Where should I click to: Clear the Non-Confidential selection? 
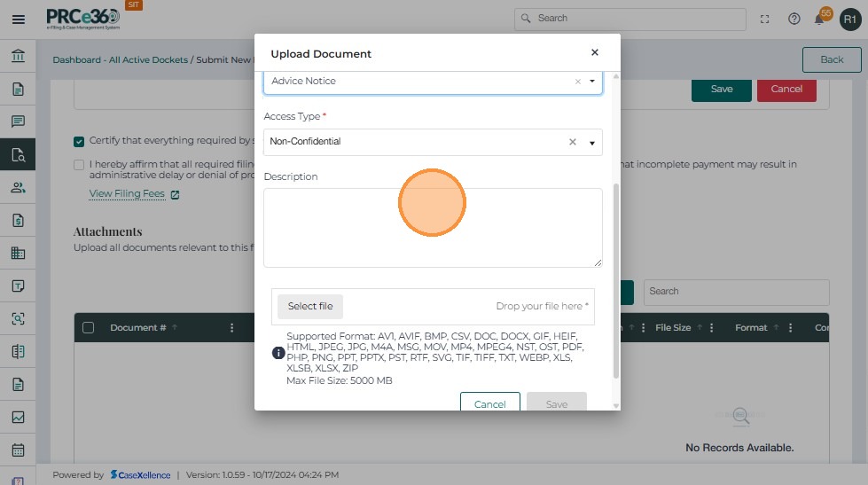pyautogui.click(x=572, y=142)
